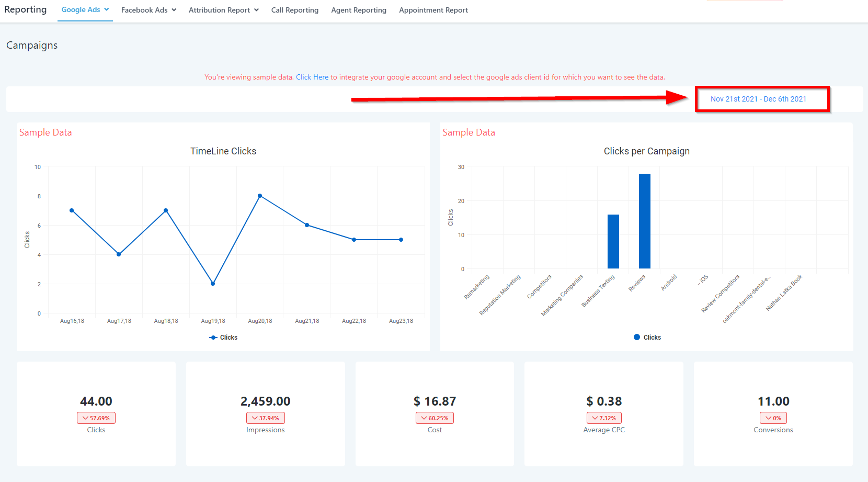The width and height of the screenshot is (868, 482).
Task: Select the Aug19,18 lowest data point
Action: click(213, 284)
